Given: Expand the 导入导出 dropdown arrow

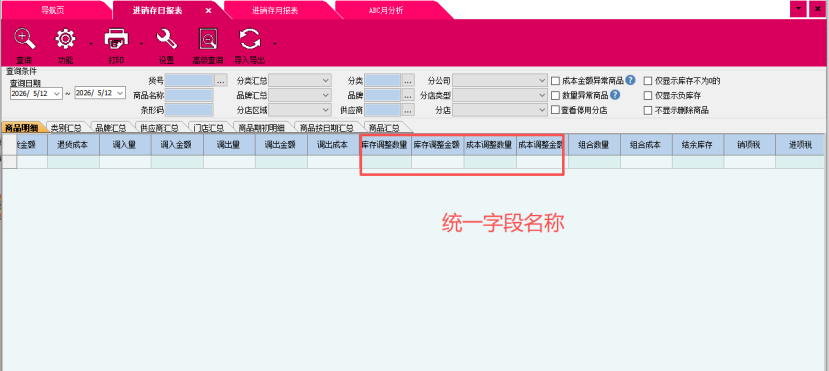Looking at the screenshot, I should [x=274, y=43].
